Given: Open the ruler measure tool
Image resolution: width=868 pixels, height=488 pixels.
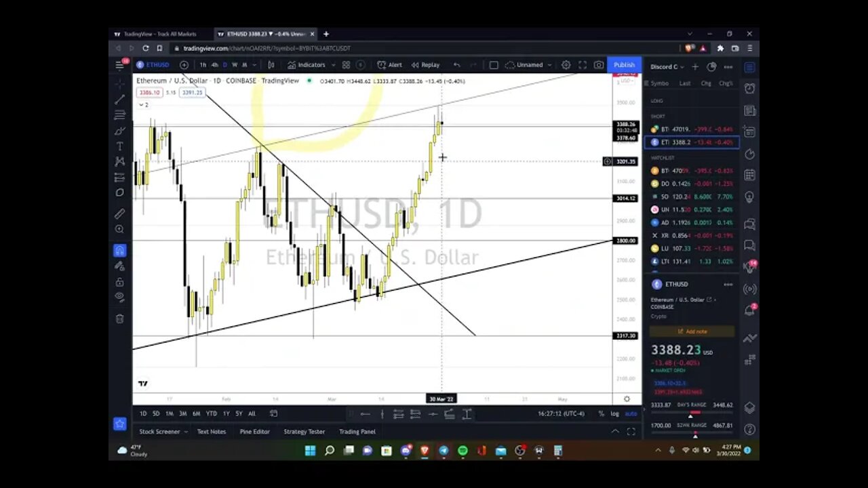Looking at the screenshot, I should (x=119, y=213).
